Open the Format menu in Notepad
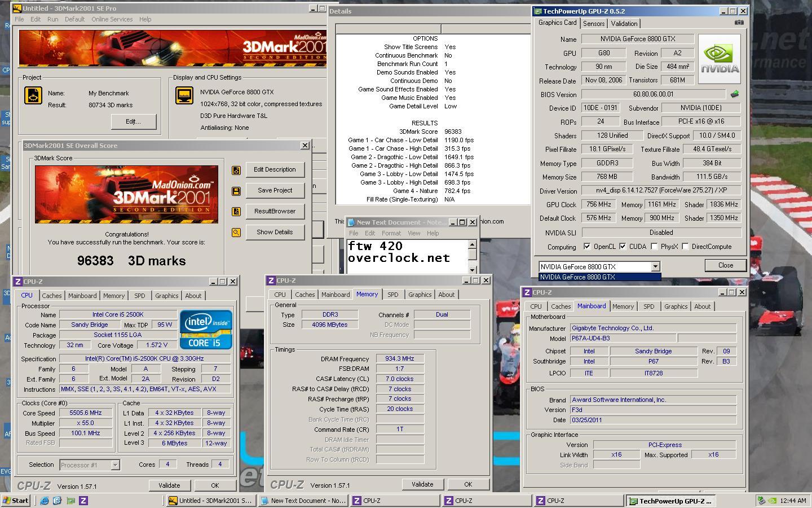The image size is (812, 508). point(391,233)
